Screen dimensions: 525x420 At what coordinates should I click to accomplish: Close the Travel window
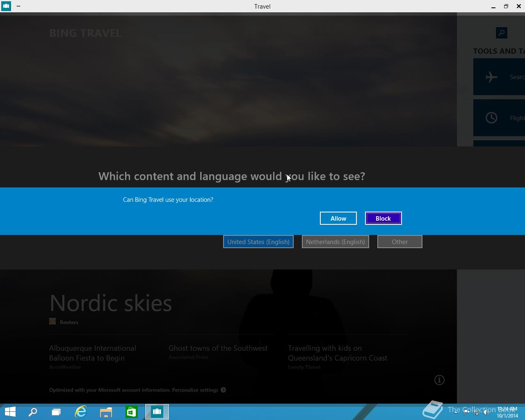click(519, 6)
